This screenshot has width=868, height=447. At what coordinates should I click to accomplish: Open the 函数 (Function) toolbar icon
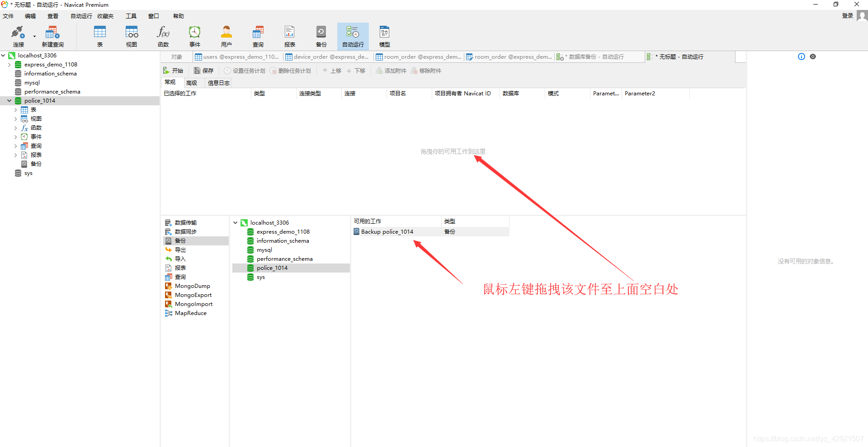coord(163,36)
